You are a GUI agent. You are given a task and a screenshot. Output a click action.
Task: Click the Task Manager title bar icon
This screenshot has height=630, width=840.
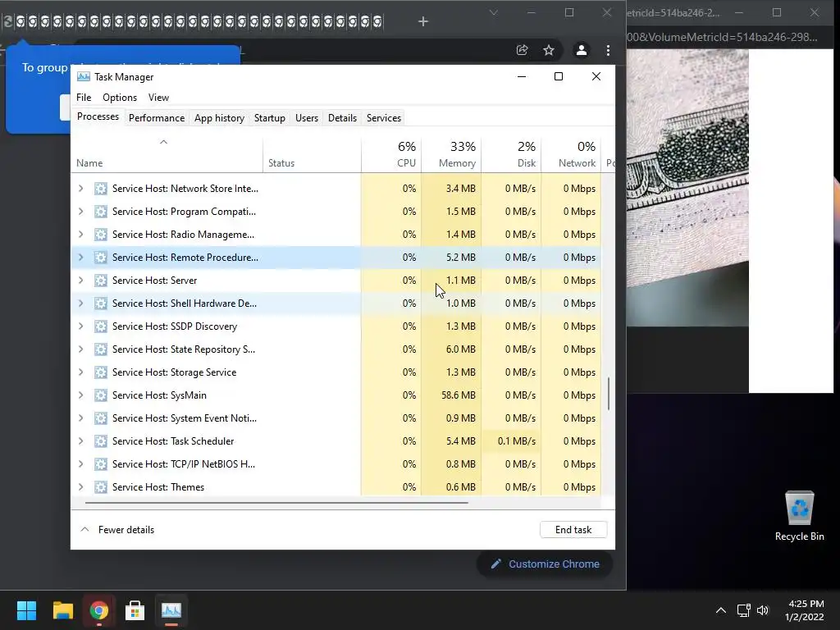pos(83,76)
